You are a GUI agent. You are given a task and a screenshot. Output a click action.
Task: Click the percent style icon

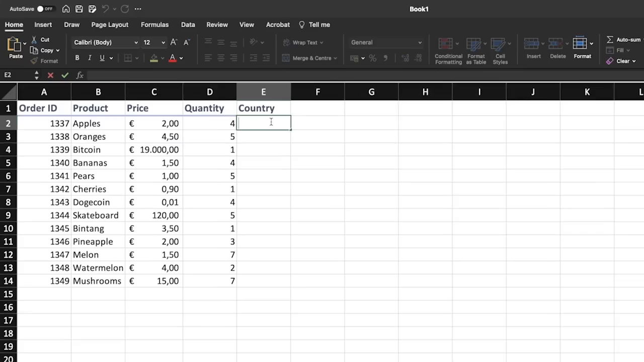tap(373, 58)
